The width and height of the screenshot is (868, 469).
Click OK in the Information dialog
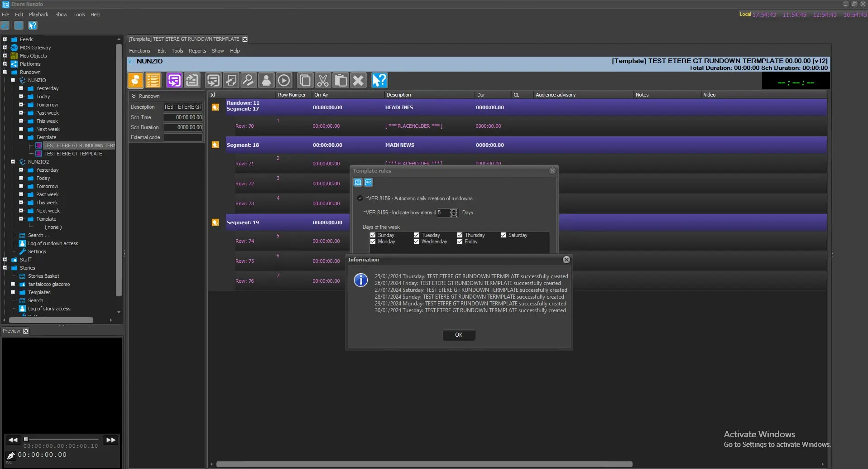pyautogui.click(x=458, y=335)
